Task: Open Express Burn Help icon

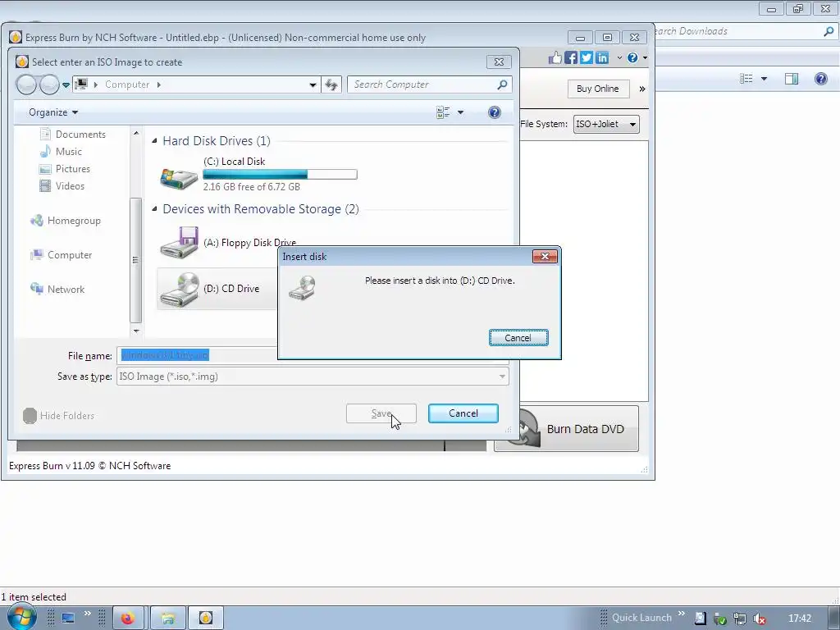Action: pos(632,57)
